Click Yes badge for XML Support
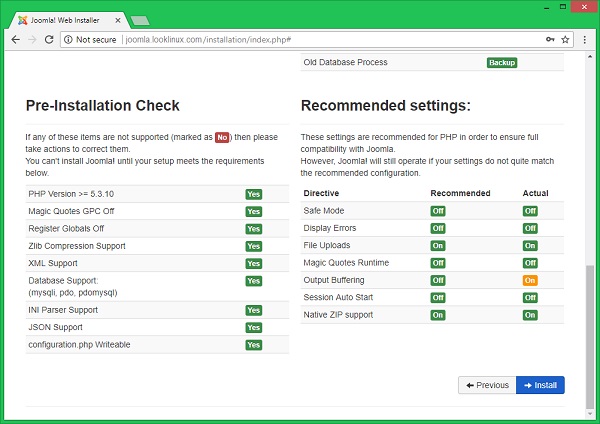This screenshot has width=600, height=424. (x=254, y=263)
